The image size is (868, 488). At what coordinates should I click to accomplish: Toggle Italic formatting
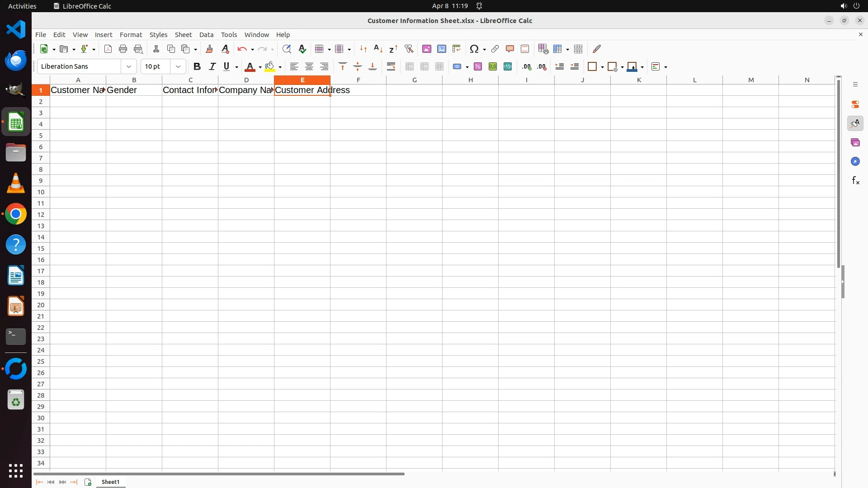212,66
